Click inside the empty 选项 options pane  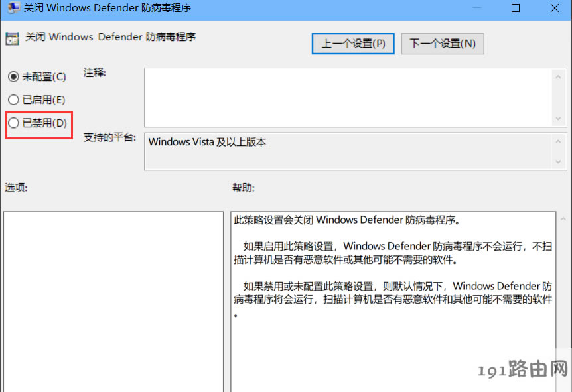(113, 302)
